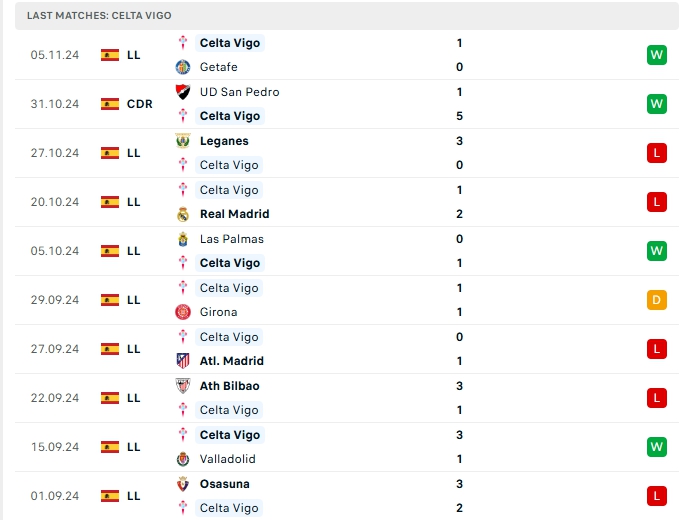Viewport: 683px width, 520px height.
Task: Click the green W badge for Getafe match
Action: click(656, 55)
